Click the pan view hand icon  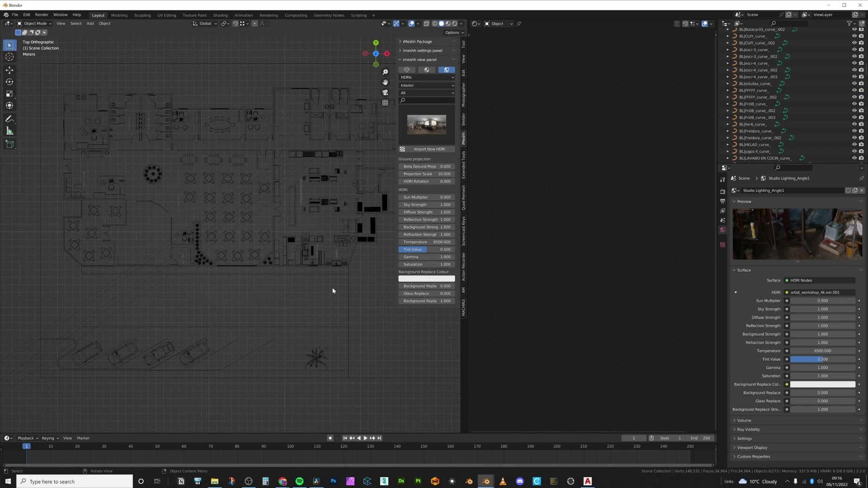[x=385, y=82]
